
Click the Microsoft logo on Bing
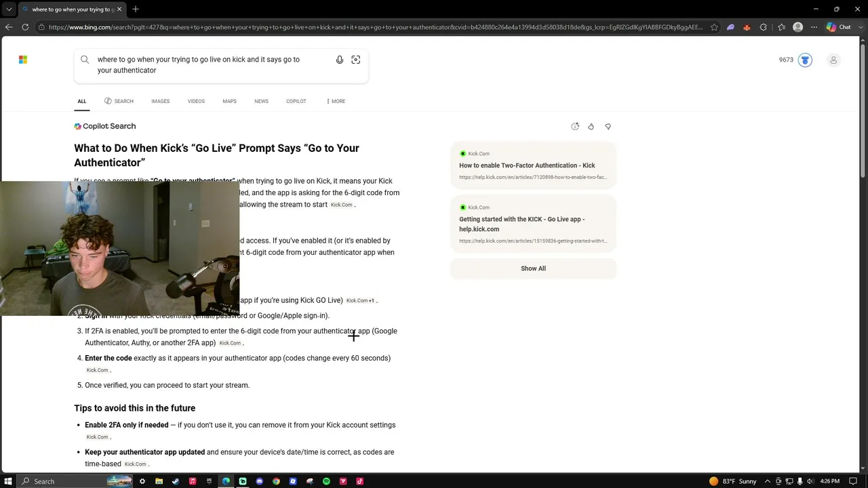click(23, 60)
